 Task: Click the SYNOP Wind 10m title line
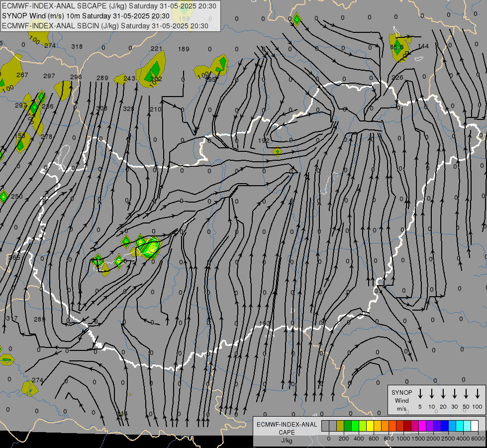[86, 16]
